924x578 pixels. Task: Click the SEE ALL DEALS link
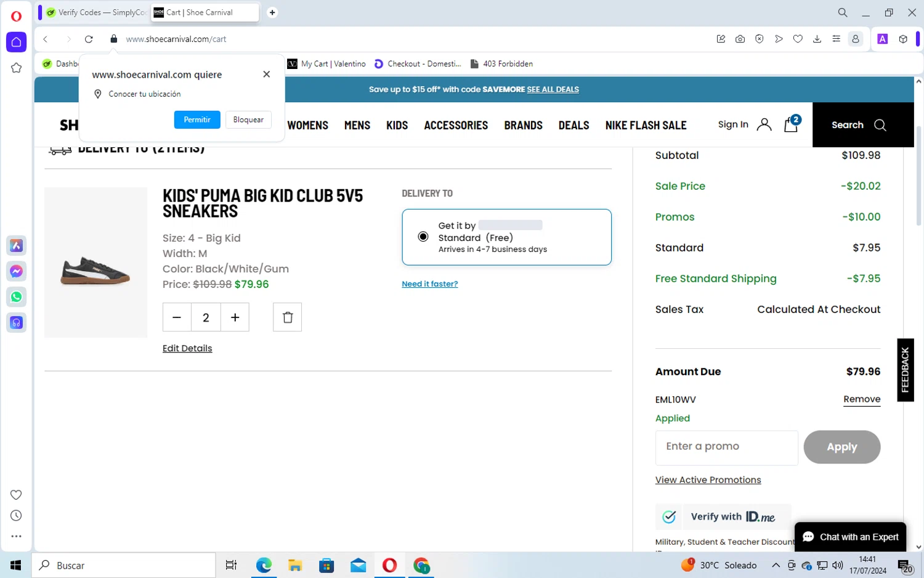pos(553,89)
